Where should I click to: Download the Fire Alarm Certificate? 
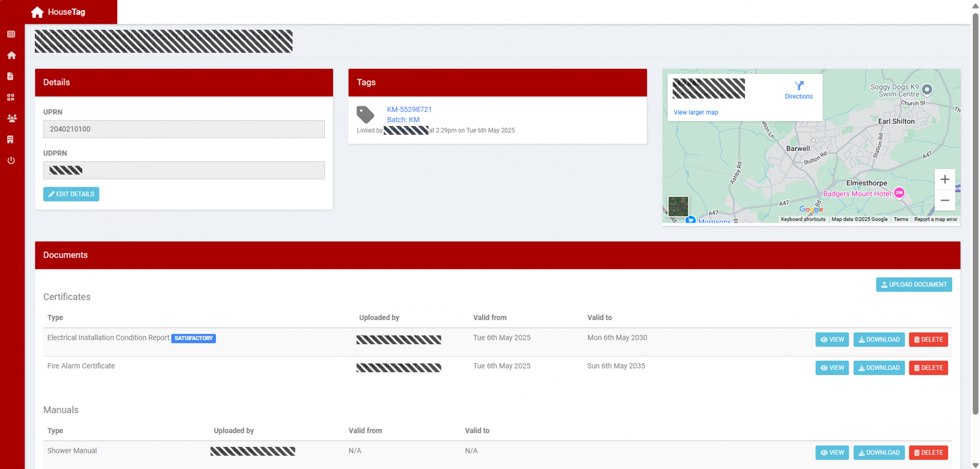pyautogui.click(x=879, y=368)
